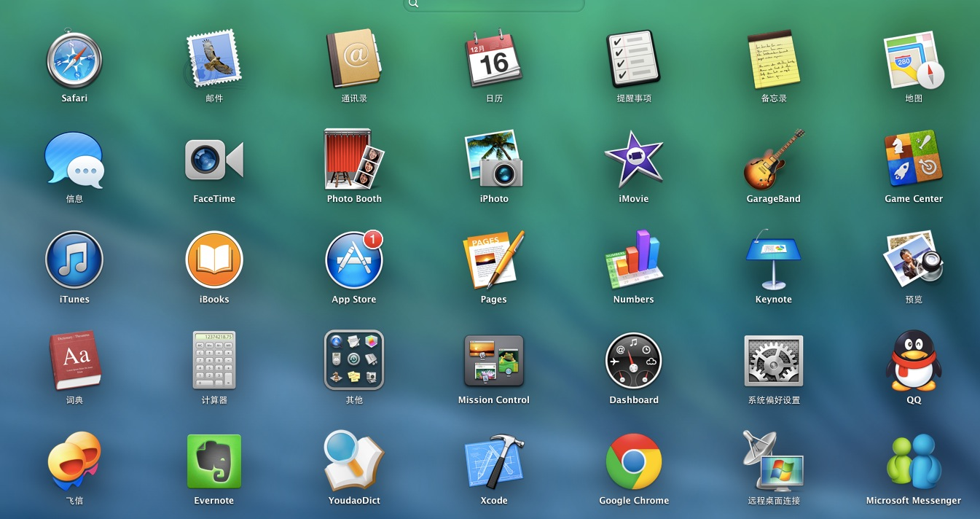Open Numbers chart icon
The width and height of the screenshot is (980, 519).
pos(634,260)
